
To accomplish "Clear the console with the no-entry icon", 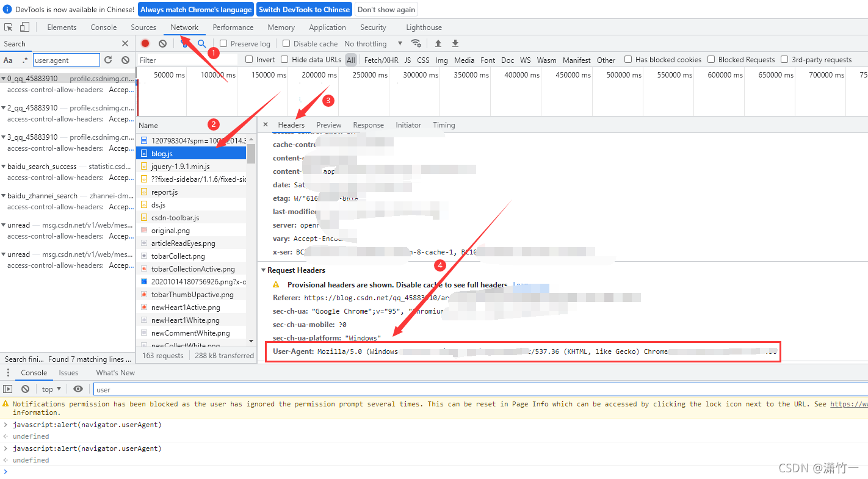I will pyautogui.click(x=25, y=389).
